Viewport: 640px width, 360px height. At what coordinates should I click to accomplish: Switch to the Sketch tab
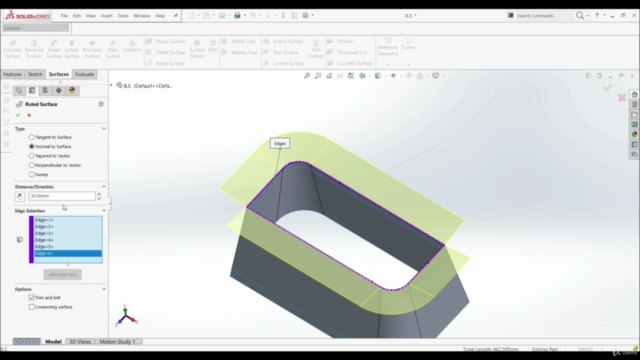(35, 74)
